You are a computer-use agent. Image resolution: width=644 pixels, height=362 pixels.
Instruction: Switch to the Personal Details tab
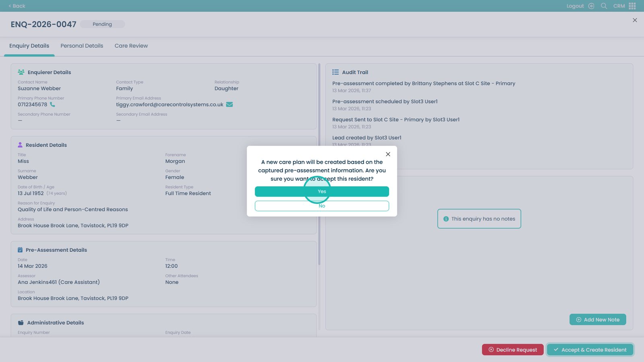82,46
